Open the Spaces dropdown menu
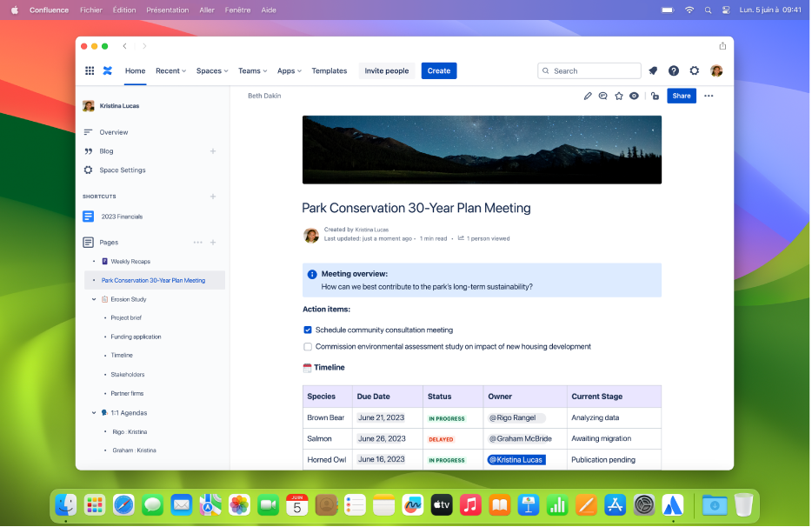The width and height of the screenshot is (812, 527). tap(211, 70)
